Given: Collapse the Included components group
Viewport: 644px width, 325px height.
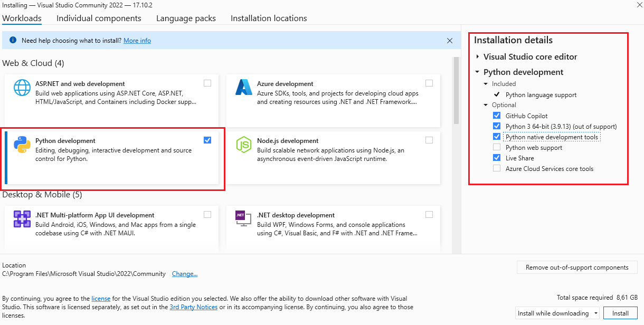Looking at the screenshot, I should tap(486, 84).
